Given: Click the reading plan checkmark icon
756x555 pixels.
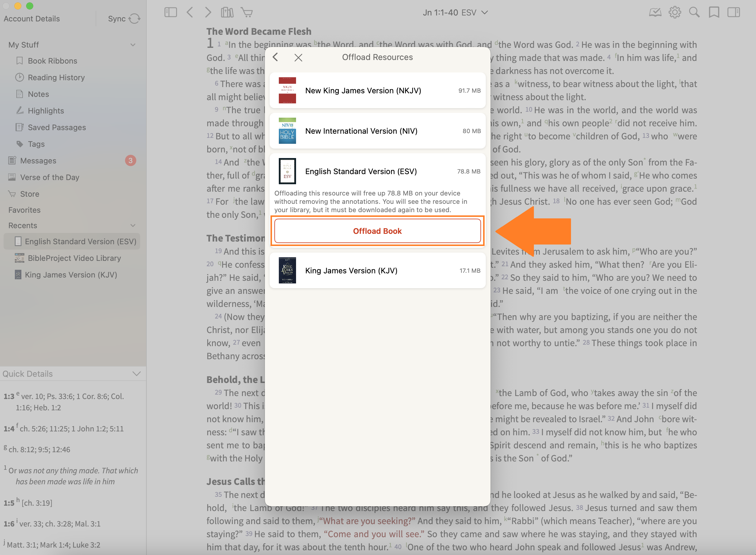Looking at the screenshot, I should point(655,12).
